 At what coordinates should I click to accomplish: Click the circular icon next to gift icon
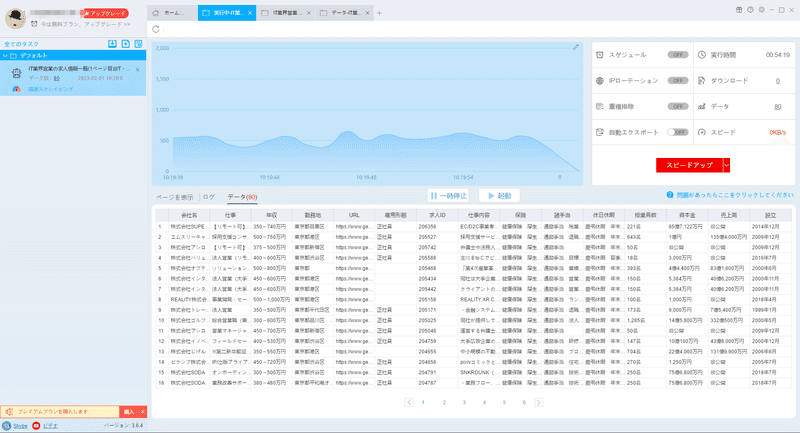pos(750,10)
